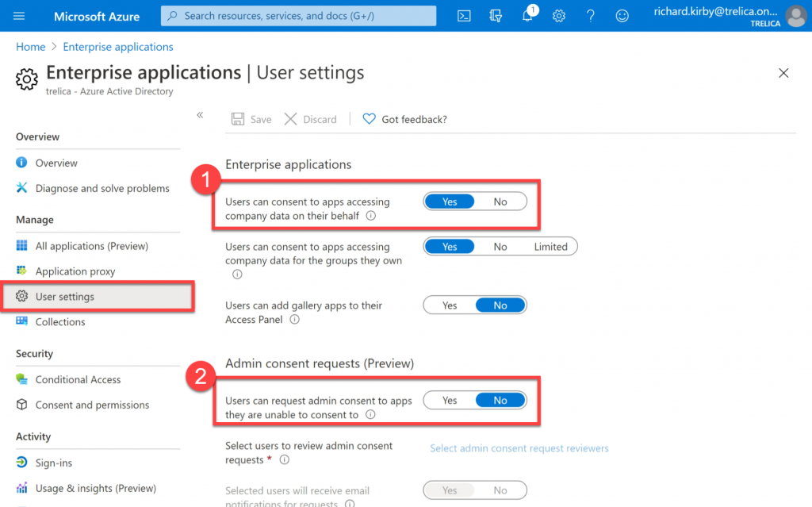
Task: Open the account avatar menu
Action: (795, 15)
